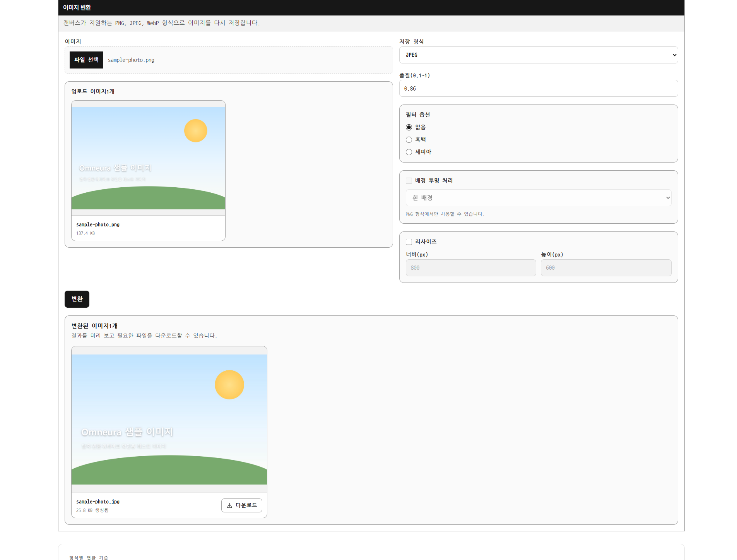
Task: Click the converted sample-photo.jpg preview image
Action: pos(169,420)
